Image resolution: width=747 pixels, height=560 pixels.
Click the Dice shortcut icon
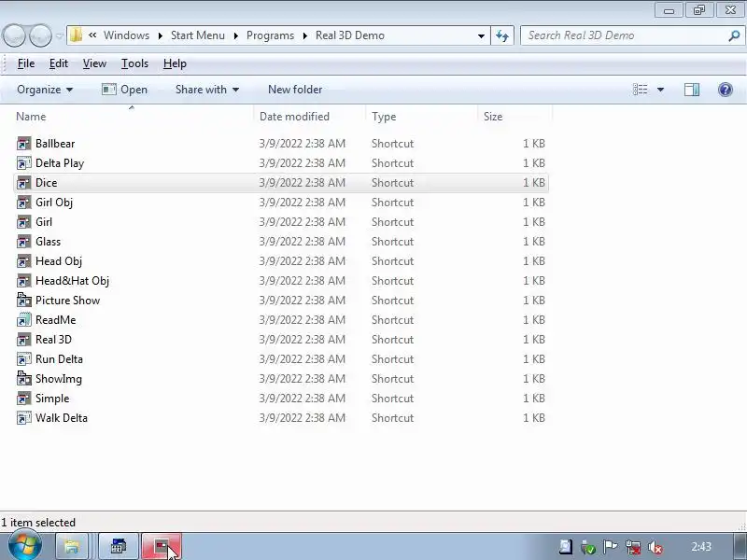[x=24, y=183]
